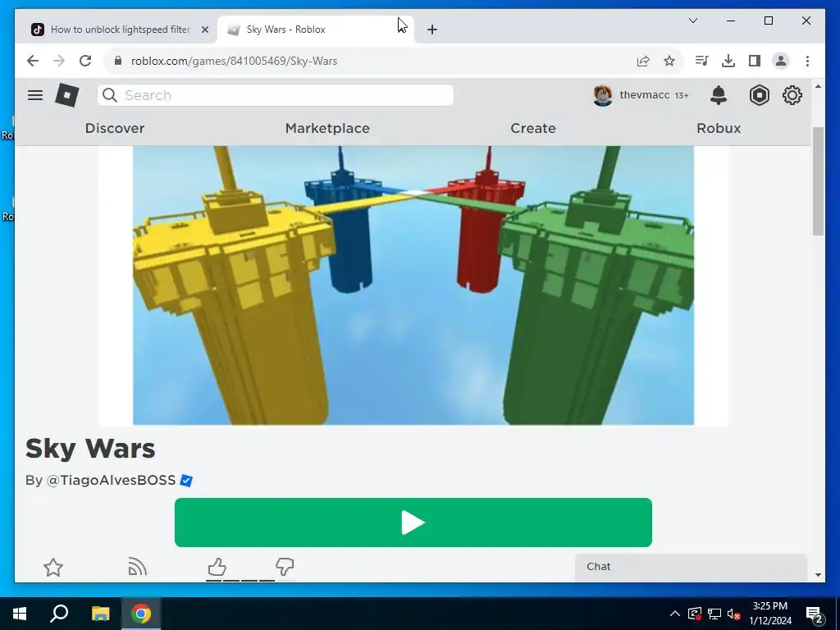This screenshot has height=630, width=840.
Task: Open the Discover menu item
Action: [115, 128]
